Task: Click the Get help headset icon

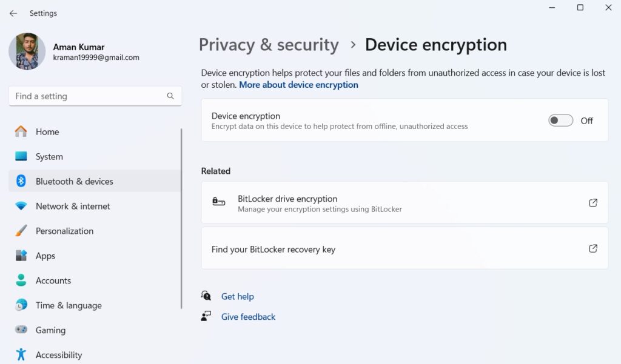Action: click(x=206, y=296)
